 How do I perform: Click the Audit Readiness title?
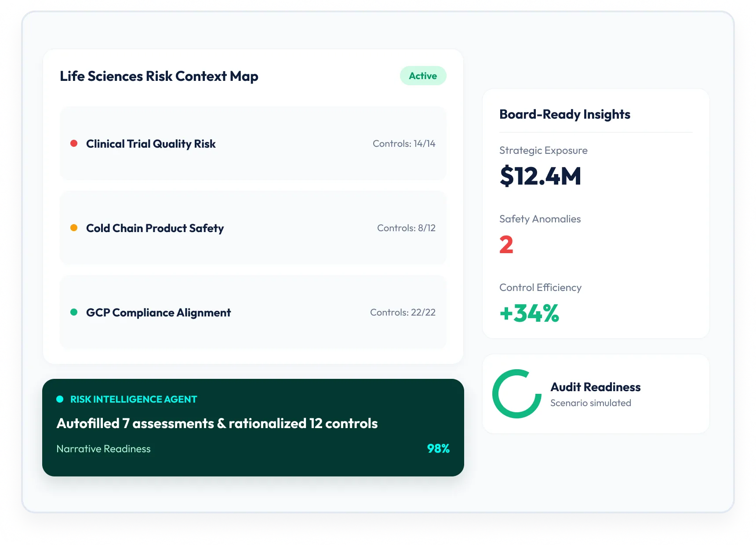point(596,387)
